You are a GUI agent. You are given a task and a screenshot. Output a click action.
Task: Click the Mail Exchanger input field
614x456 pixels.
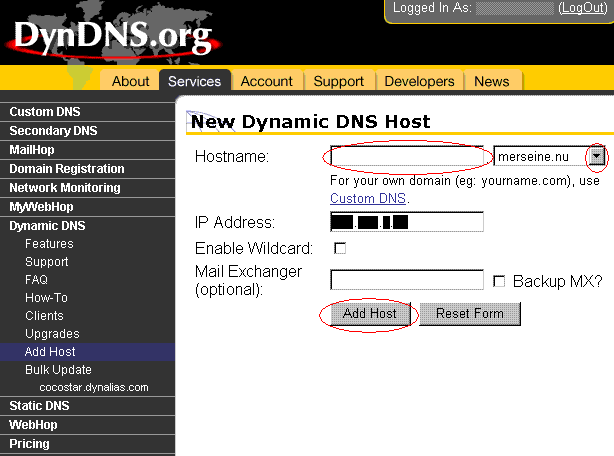pyautogui.click(x=406, y=281)
